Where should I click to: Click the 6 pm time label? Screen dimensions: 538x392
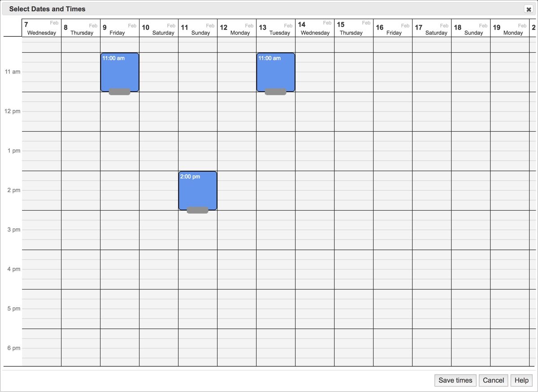(12, 348)
